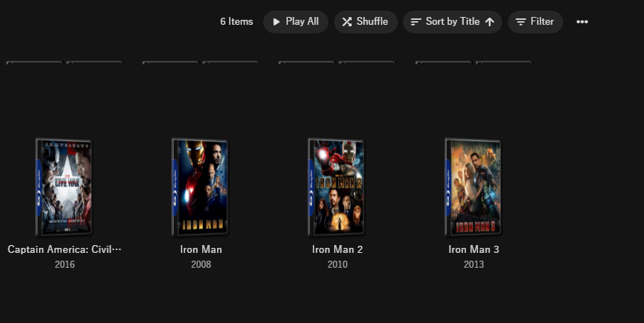Open the Sort by Title dropdown
This screenshot has height=323, width=644.
[x=453, y=22]
